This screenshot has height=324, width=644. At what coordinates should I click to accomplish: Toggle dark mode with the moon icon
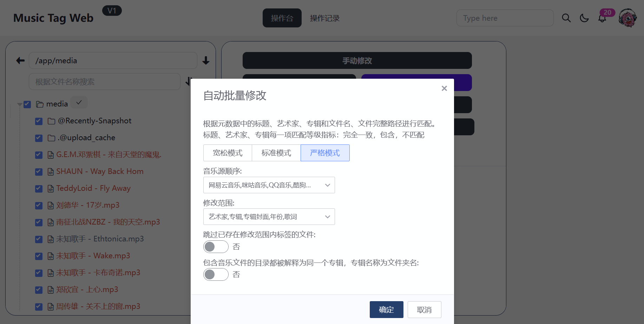tap(584, 18)
